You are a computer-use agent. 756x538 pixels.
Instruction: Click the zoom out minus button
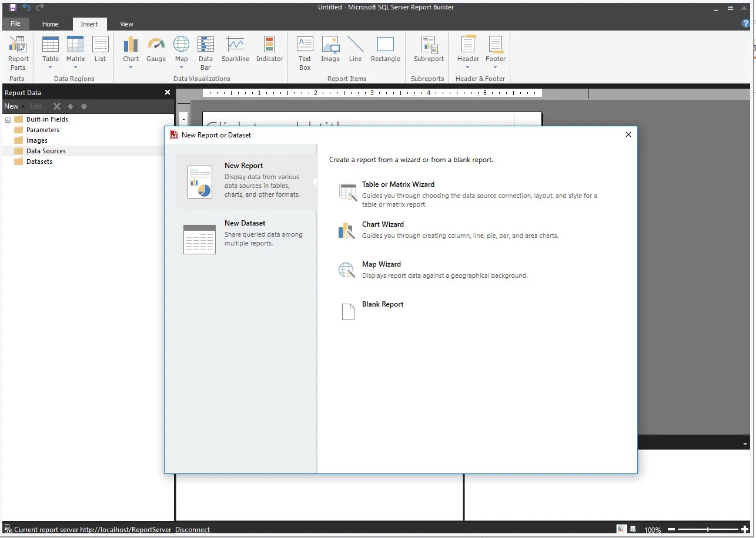671,530
